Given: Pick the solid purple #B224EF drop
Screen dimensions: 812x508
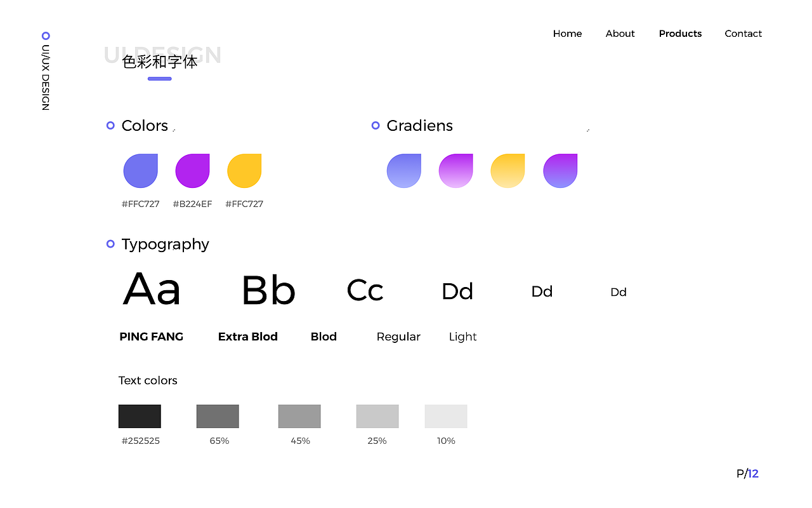Looking at the screenshot, I should tap(192, 171).
